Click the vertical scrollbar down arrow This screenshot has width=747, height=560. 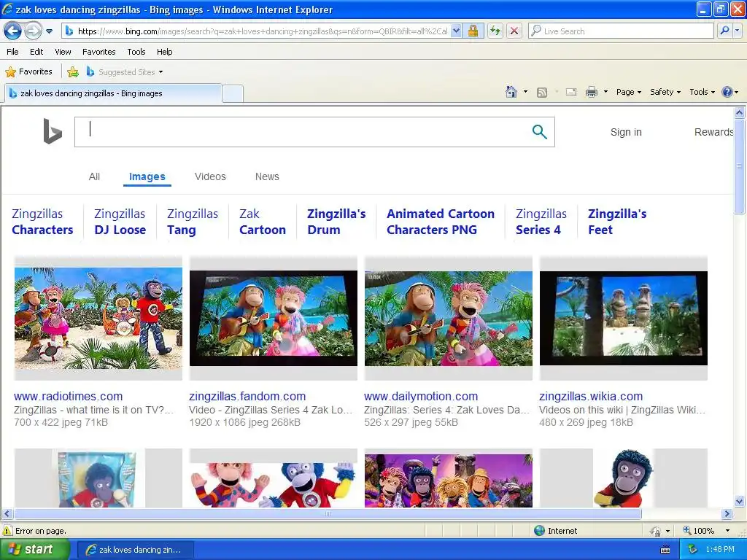(x=740, y=501)
